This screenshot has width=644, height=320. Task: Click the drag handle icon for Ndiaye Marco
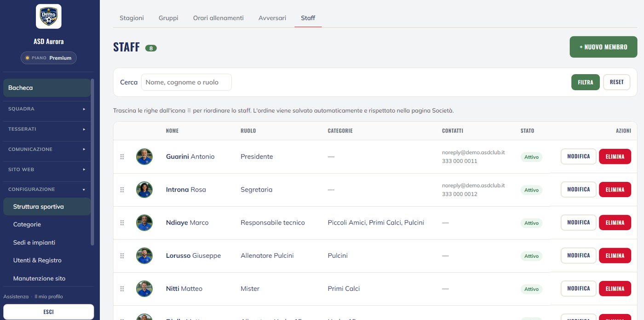122,223
